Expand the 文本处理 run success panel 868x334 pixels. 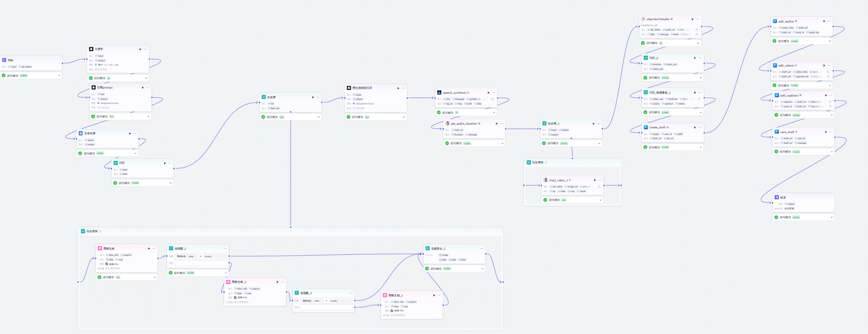pyautogui.click(x=136, y=153)
